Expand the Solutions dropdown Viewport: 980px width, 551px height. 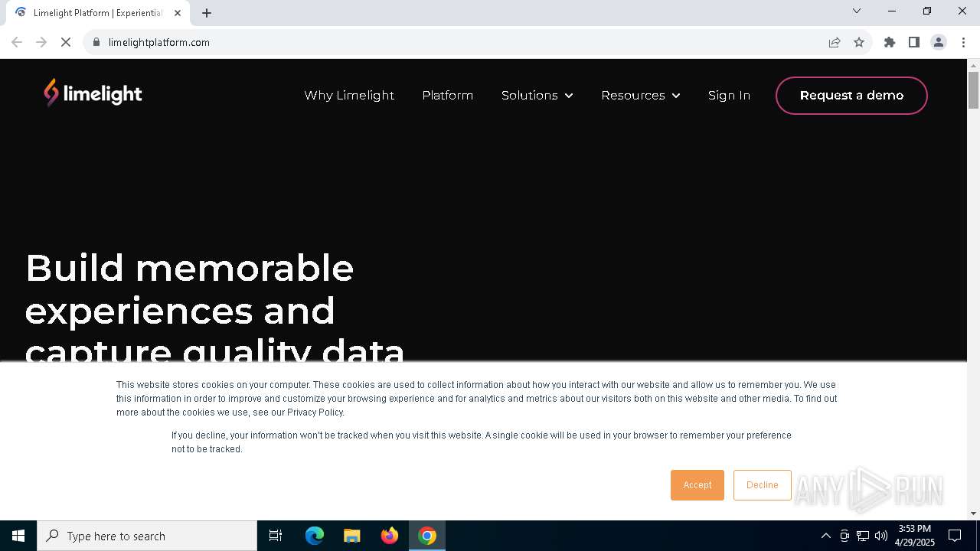pos(537,95)
